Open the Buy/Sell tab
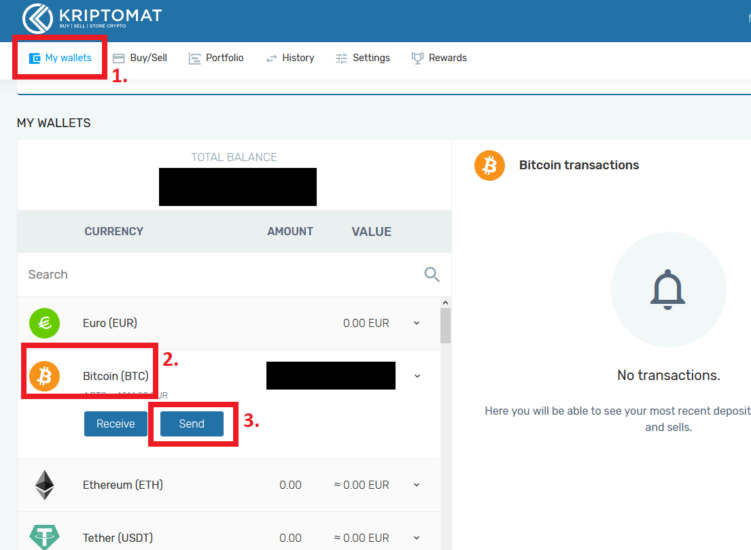 (140, 58)
